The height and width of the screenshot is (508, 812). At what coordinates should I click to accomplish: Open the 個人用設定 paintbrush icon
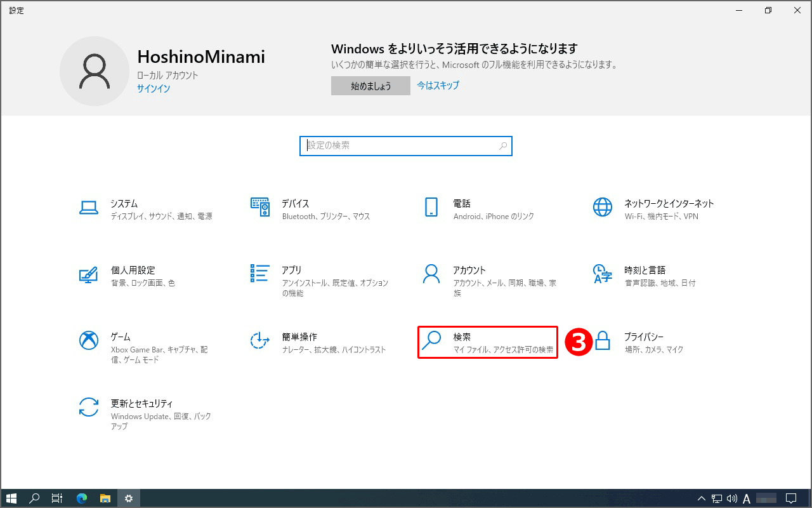point(88,274)
